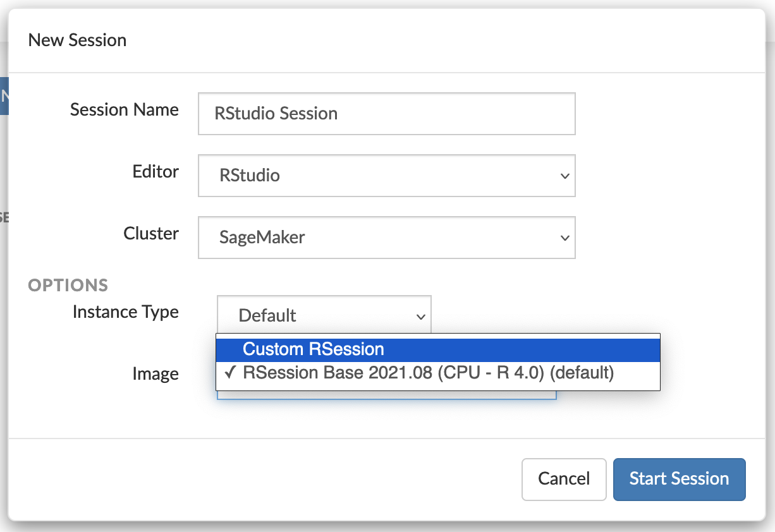The height and width of the screenshot is (532, 775).
Task: Click the chevron arrow on Editor dropdown
Action: 564,176
